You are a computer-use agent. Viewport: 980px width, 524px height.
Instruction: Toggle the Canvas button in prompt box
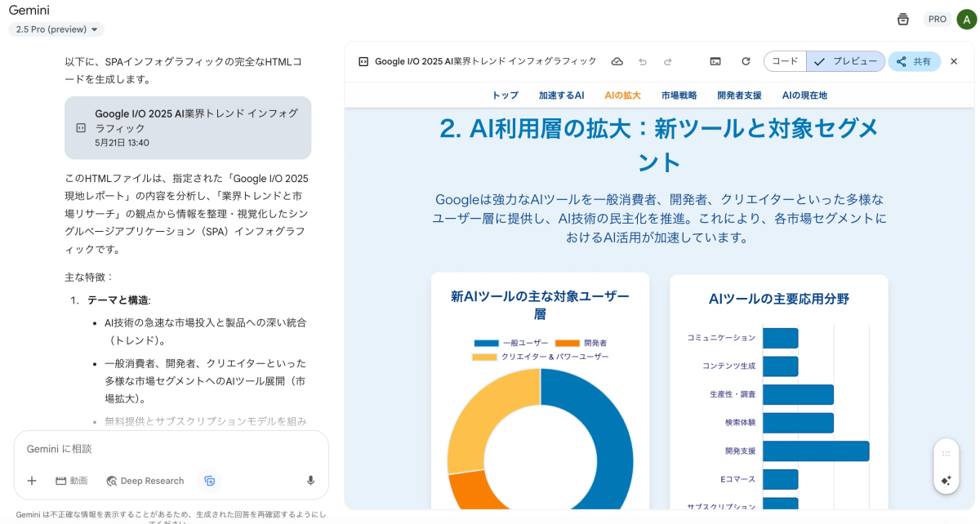[210, 481]
